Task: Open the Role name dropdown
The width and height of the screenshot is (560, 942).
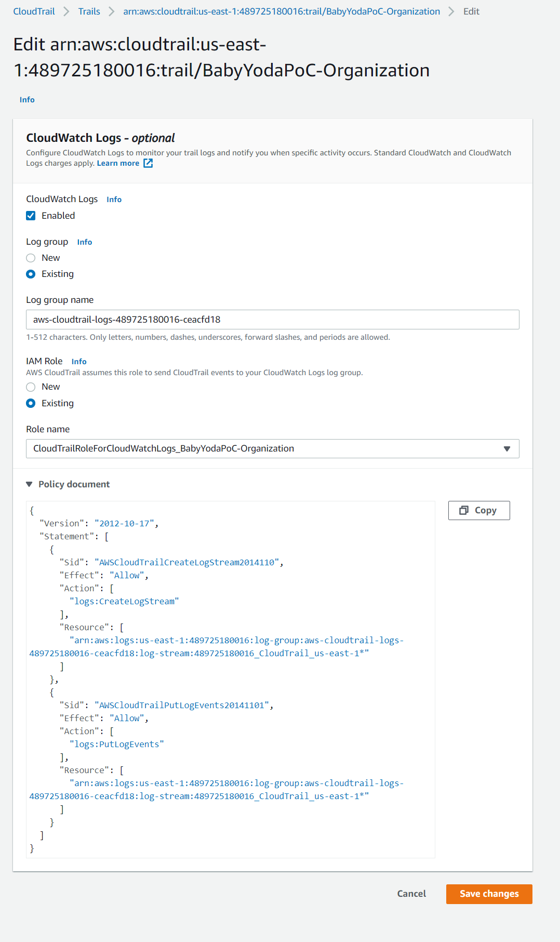Action: pos(273,448)
